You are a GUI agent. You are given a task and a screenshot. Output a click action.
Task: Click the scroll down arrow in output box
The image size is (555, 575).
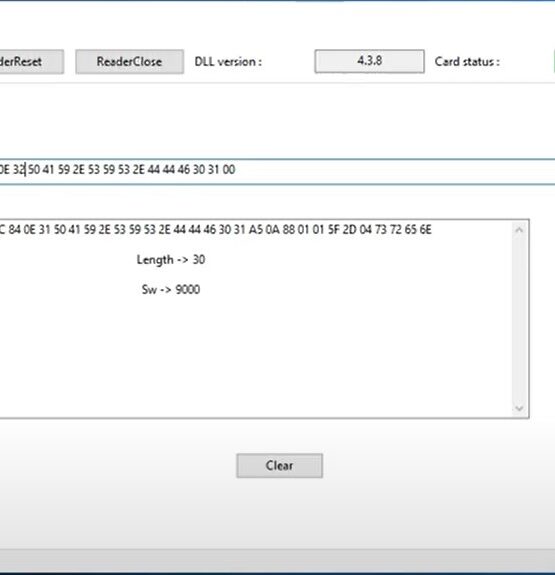tap(519, 408)
